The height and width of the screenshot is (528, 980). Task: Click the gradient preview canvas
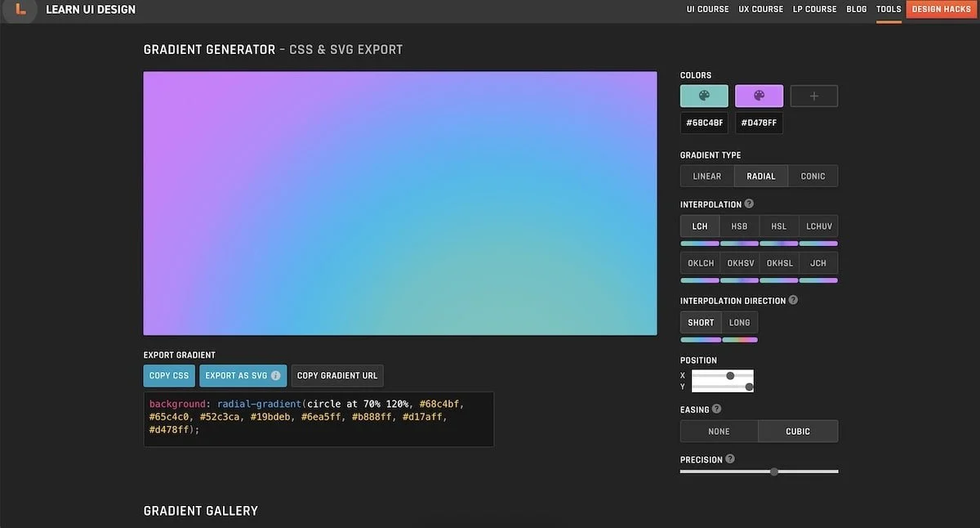(x=400, y=204)
